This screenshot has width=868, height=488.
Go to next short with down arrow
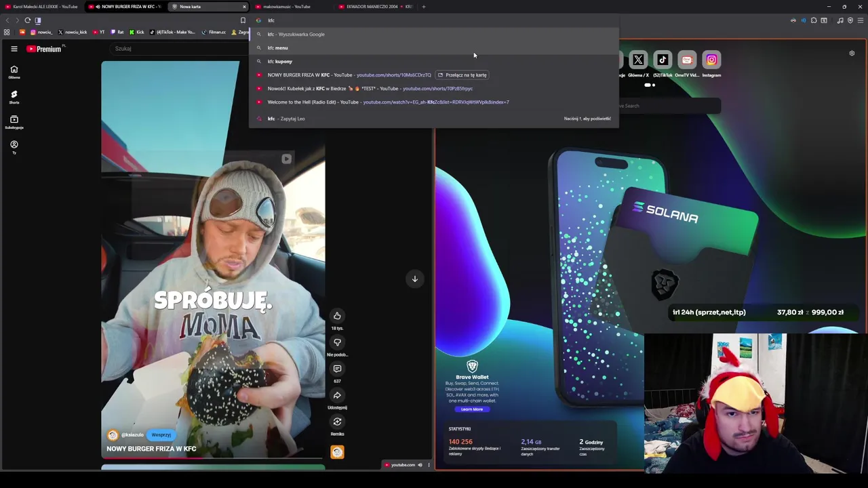tap(414, 279)
